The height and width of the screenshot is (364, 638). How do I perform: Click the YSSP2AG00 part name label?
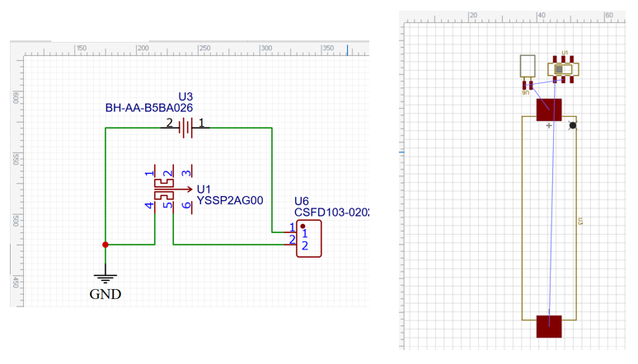230,200
